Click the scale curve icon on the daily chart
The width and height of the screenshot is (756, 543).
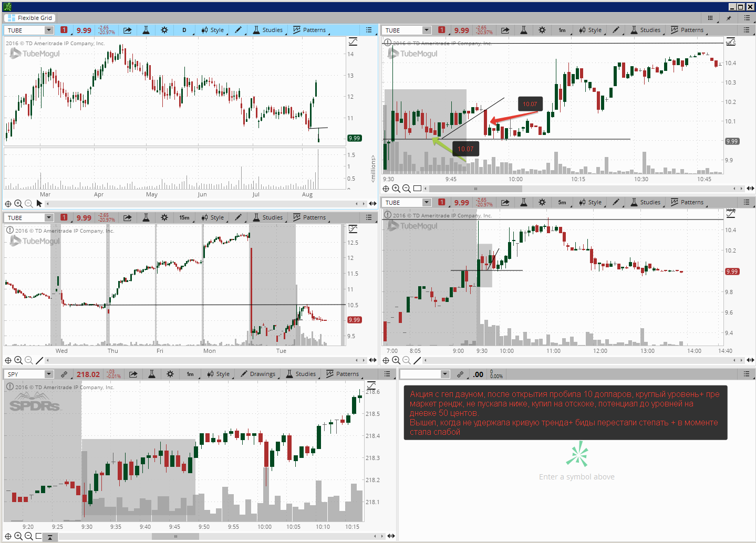pos(353,41)
